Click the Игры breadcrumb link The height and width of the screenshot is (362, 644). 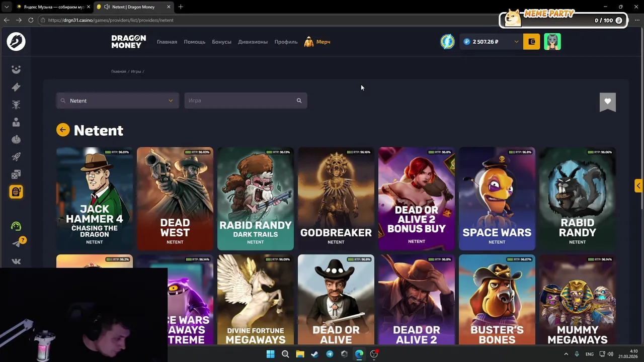[x=136, y=71]
